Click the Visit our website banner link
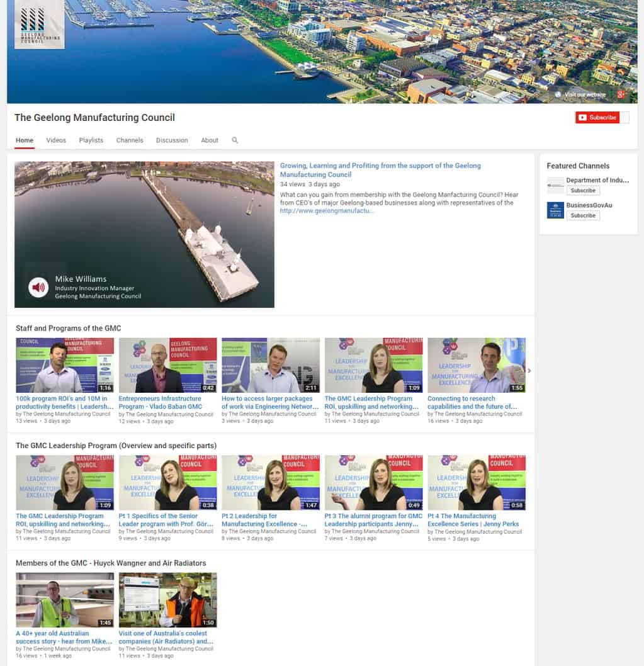This screenshot has width=644, height=666. [580, 94]
